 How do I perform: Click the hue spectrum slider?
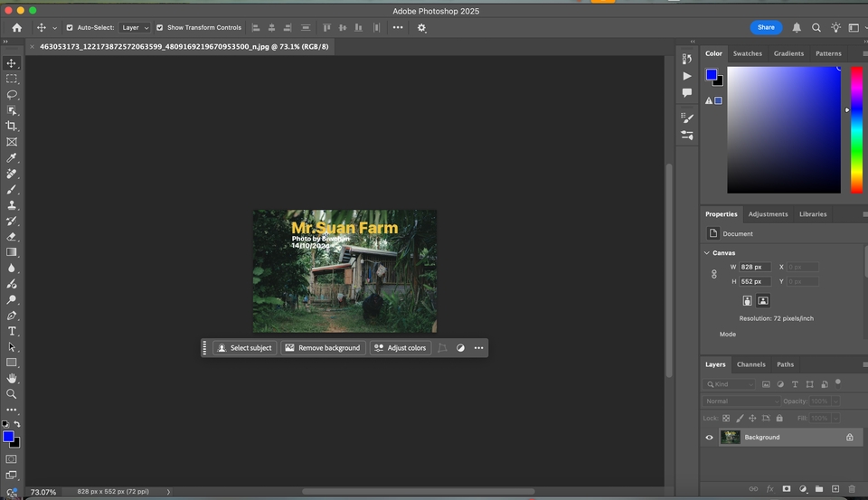[x=856, y=129]
